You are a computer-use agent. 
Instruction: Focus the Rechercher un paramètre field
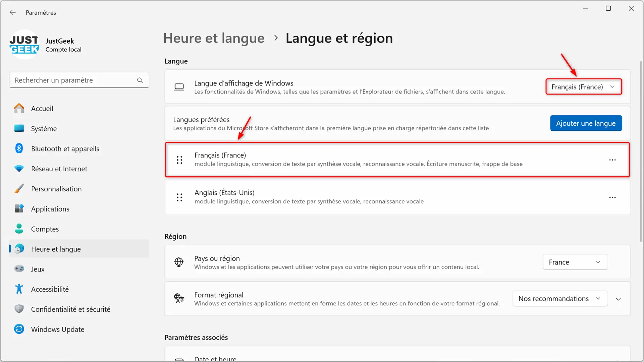74,80
